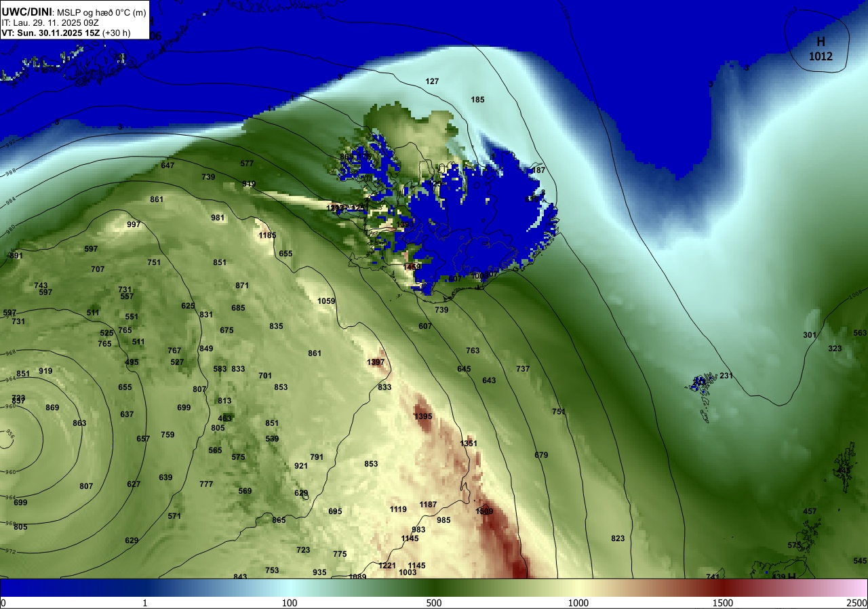Click the 863 height value
The height and width of the screenshot is (609, 868).
coord(79,423)
